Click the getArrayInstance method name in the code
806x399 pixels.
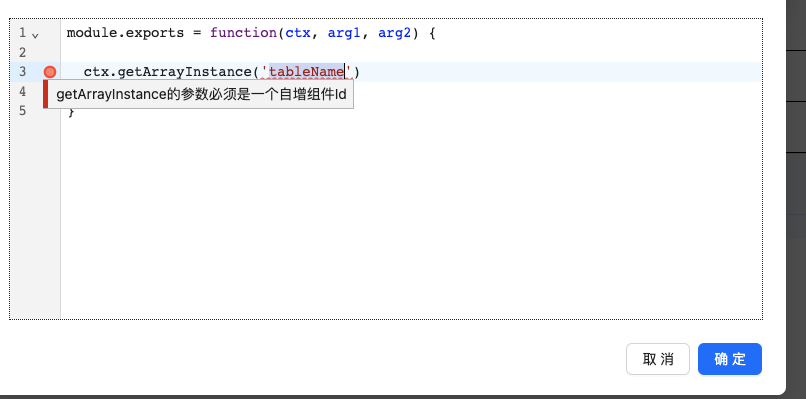click(x=185, y=71)
